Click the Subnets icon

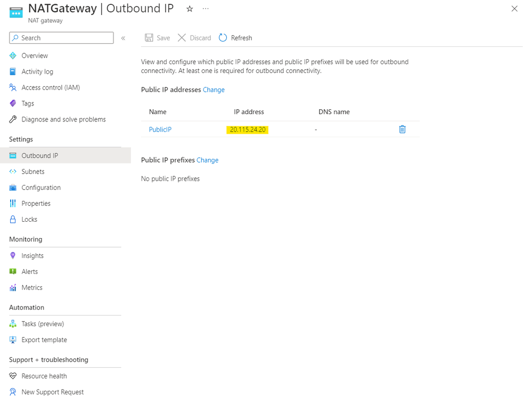[13, 172]
